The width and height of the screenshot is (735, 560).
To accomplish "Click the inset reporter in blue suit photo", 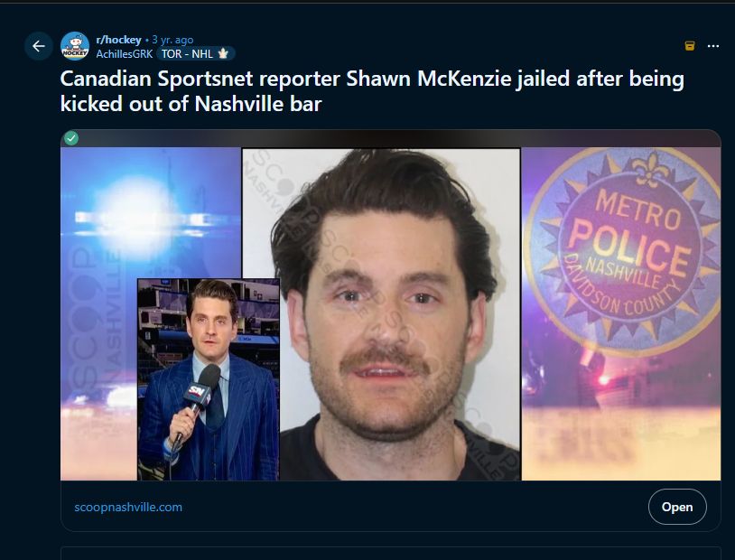I will 209,379.
